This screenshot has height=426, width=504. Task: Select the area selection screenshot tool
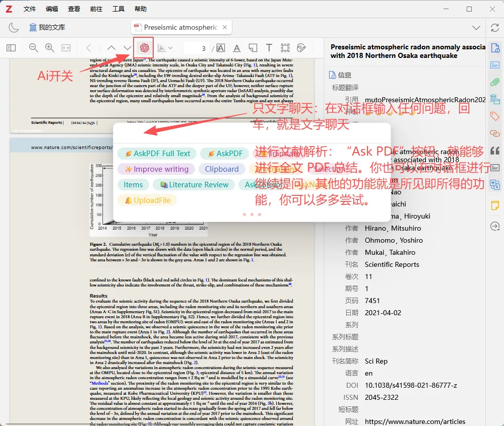point(285,48)
